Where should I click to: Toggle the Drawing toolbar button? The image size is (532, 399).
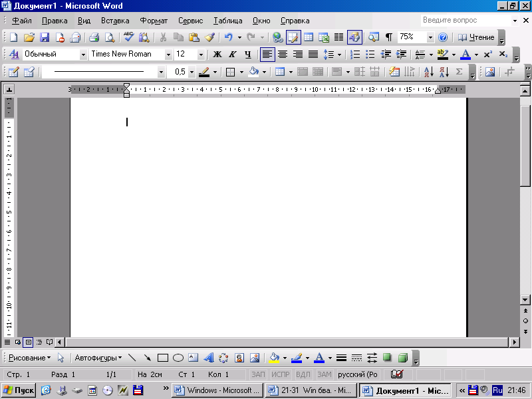click(x=354, y=37)
